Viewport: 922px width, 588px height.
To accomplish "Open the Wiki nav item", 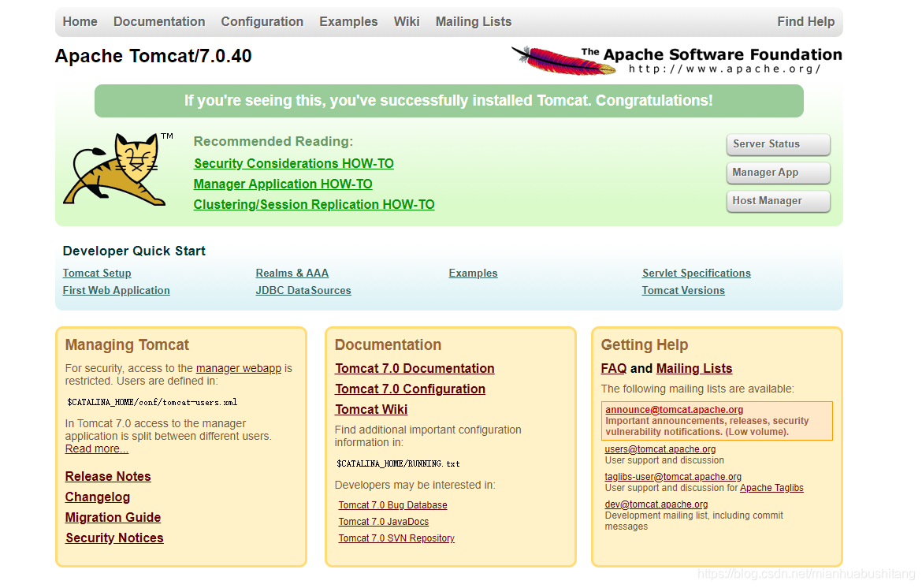I will [407, 22].
